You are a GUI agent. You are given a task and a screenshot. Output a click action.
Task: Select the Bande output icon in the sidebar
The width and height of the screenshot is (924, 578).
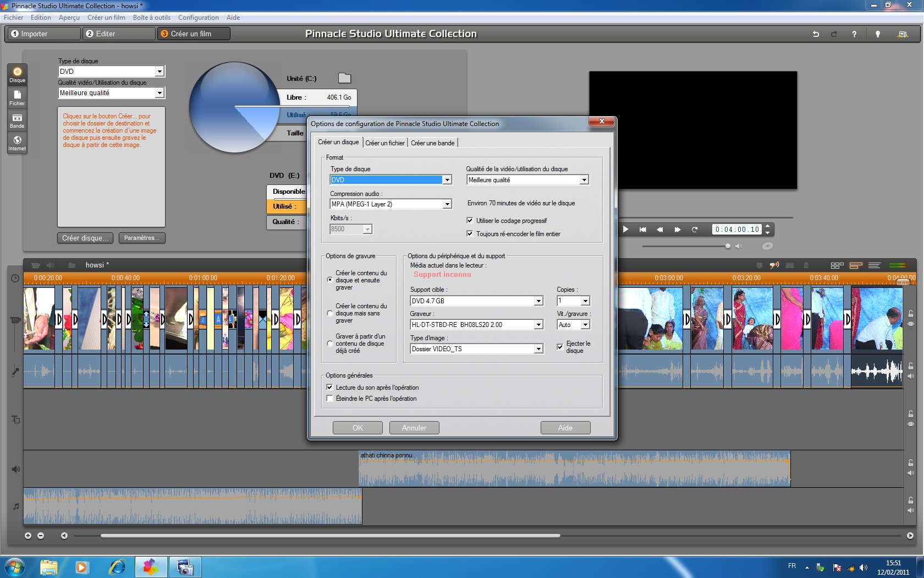(x=17, y=121)
